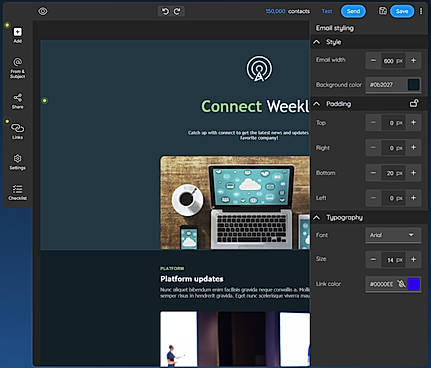Select the Platform updates heading

(x=192, y=279)
